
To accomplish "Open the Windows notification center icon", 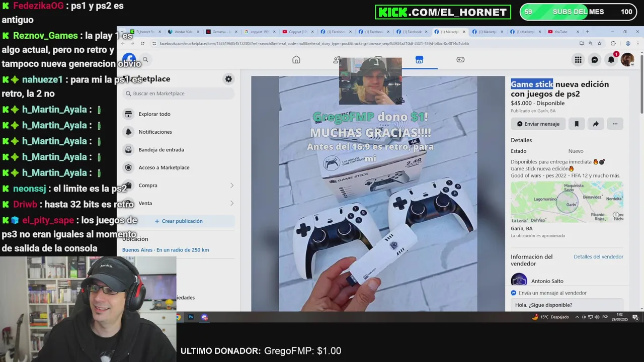I will point(635,317).
